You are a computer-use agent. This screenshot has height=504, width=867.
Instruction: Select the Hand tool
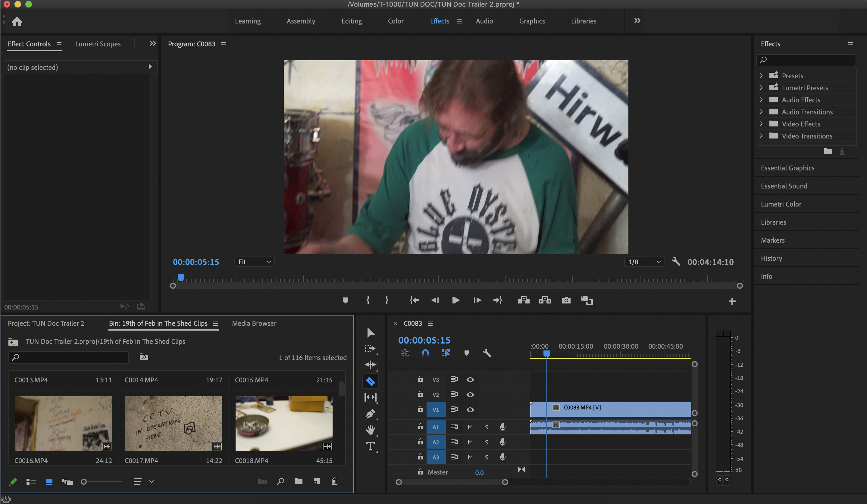click(x=370, y=430)
